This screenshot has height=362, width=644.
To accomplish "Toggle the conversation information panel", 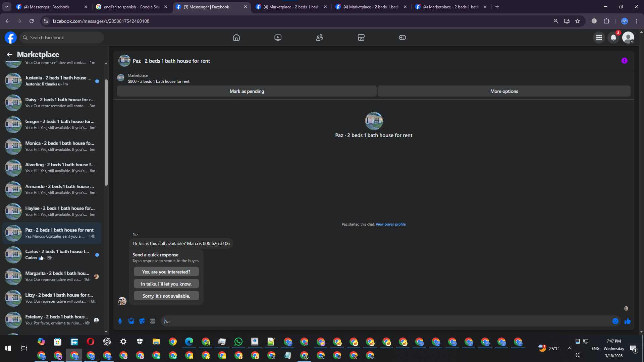I will pos(624,61).
